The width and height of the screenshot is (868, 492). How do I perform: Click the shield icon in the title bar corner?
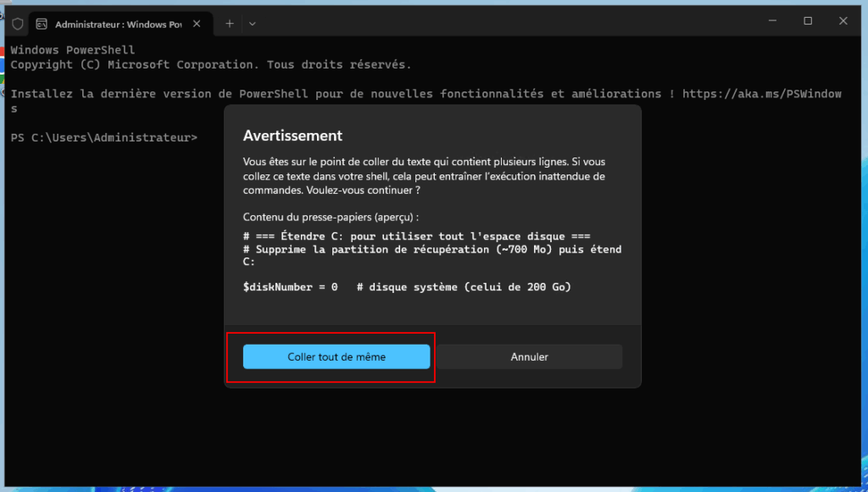16,23
